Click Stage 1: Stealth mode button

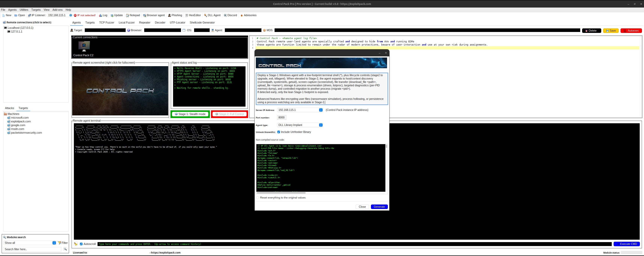coord(190,114)
